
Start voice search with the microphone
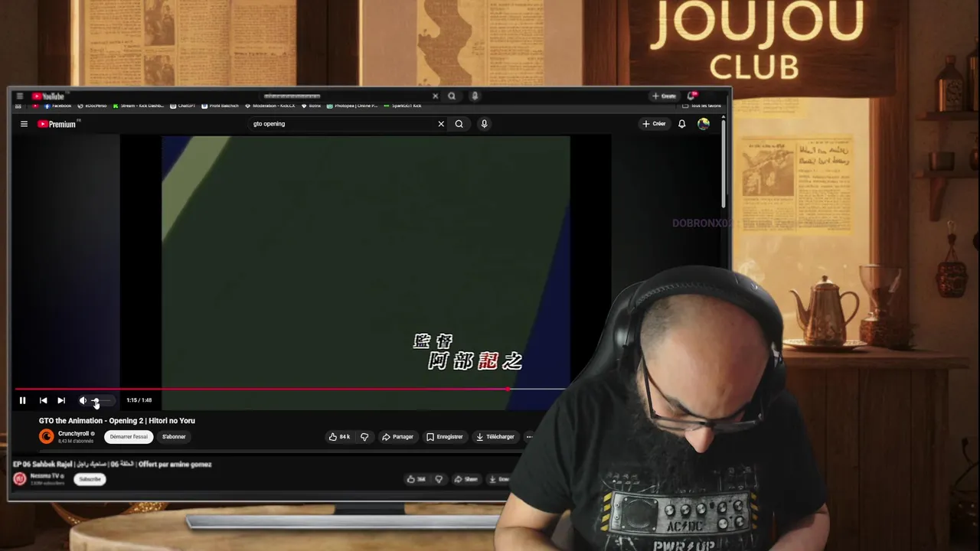[484, 124]
